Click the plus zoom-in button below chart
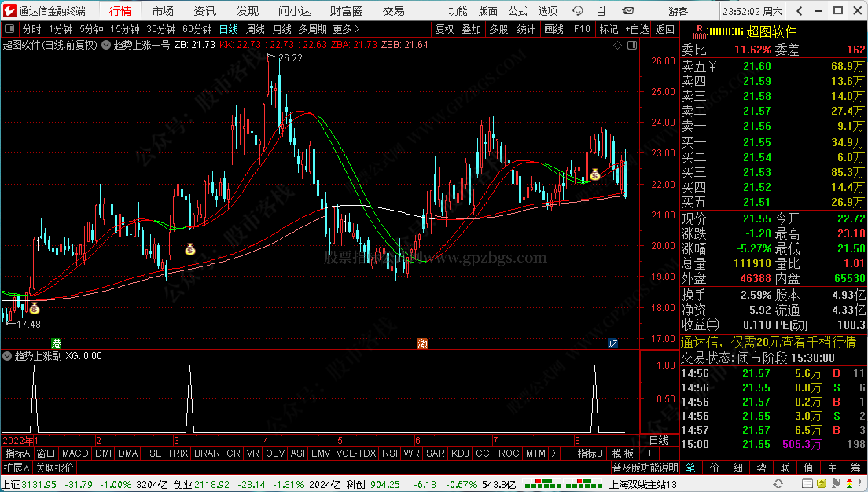 pos(650,453)
